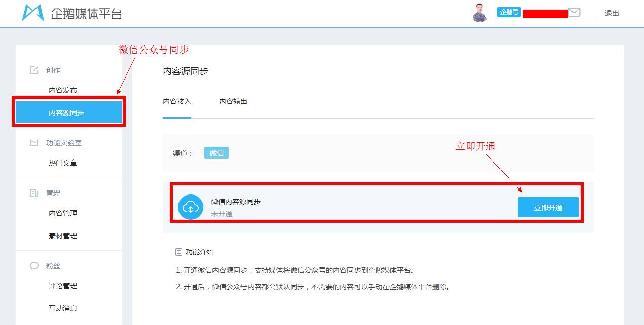This screenshot has height=325, width=644.
Task: Open 内容发布 from the sidebar
Action: click(62, 90)
